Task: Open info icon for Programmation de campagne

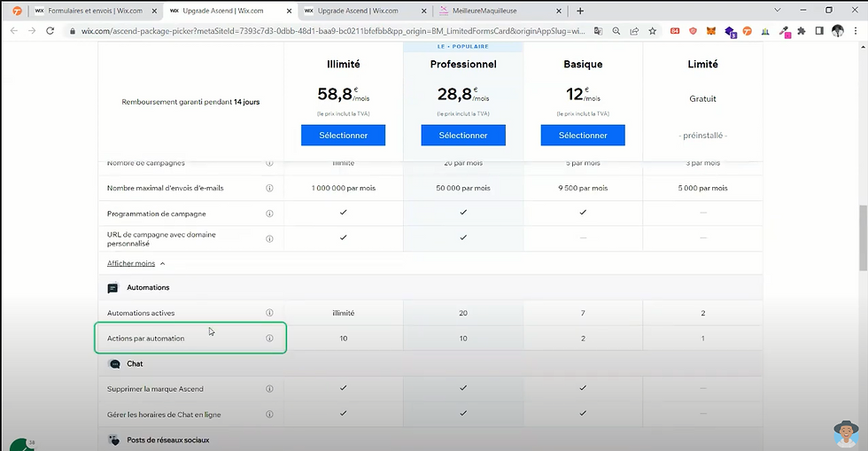Action: [269, 214]
